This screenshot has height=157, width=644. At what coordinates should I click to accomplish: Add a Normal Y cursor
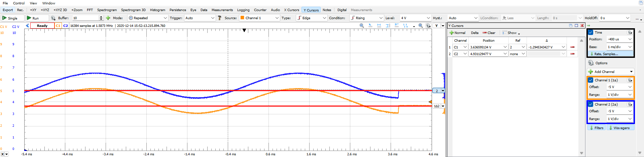point(457,33)
